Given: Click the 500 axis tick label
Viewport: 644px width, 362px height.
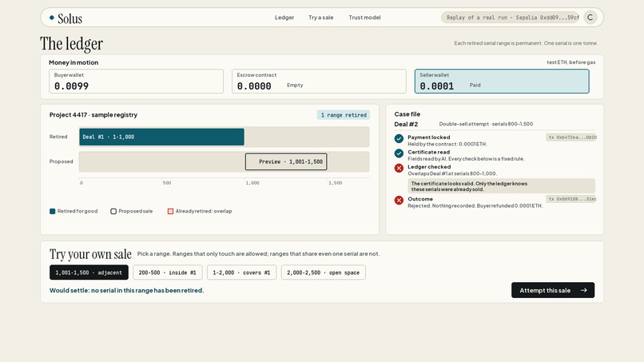Looking at the screenshot, I should pos(167,183).
